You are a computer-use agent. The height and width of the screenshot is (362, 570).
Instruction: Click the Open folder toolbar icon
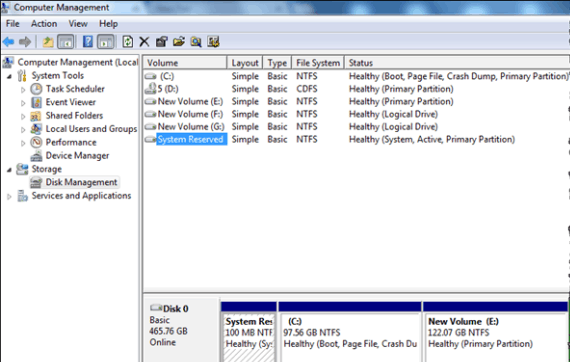(178, 42)
